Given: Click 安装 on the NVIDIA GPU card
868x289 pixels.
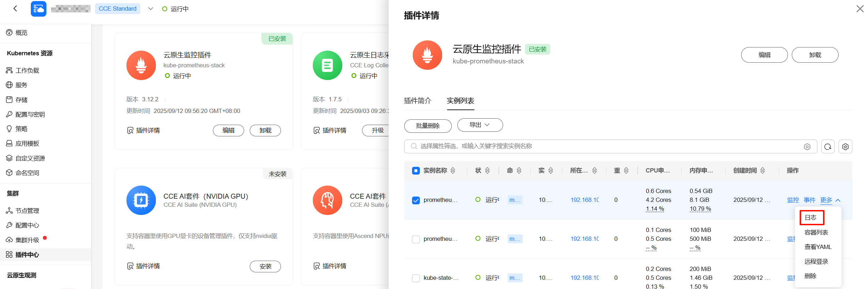Looking at the screenshot, I should point(265,266).
